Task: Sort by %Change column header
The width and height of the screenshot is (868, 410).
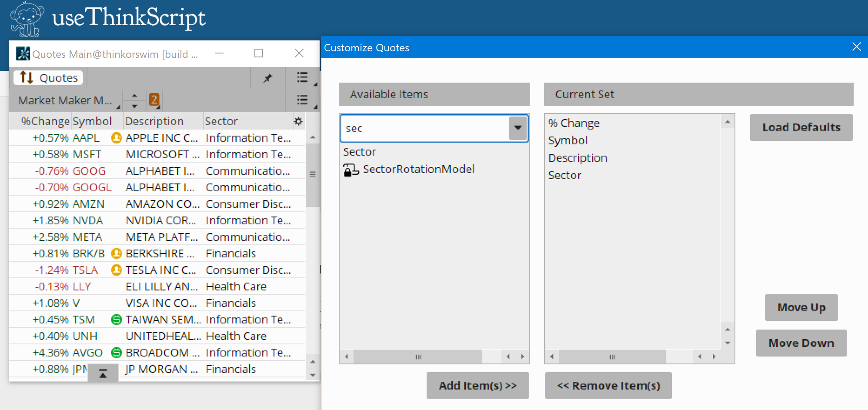Action: (45, 121)
